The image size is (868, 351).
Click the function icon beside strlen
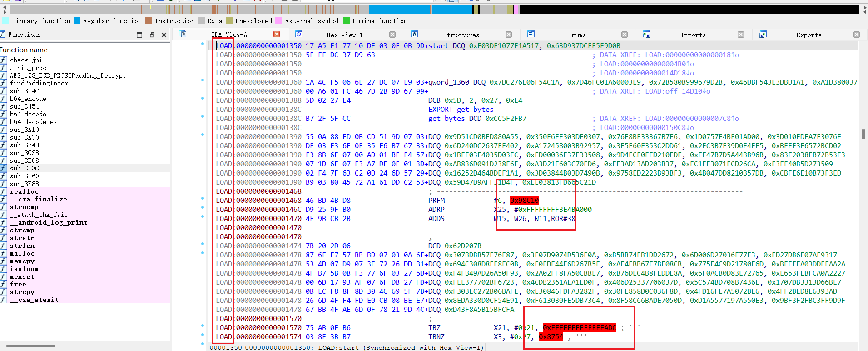point(4,246)
